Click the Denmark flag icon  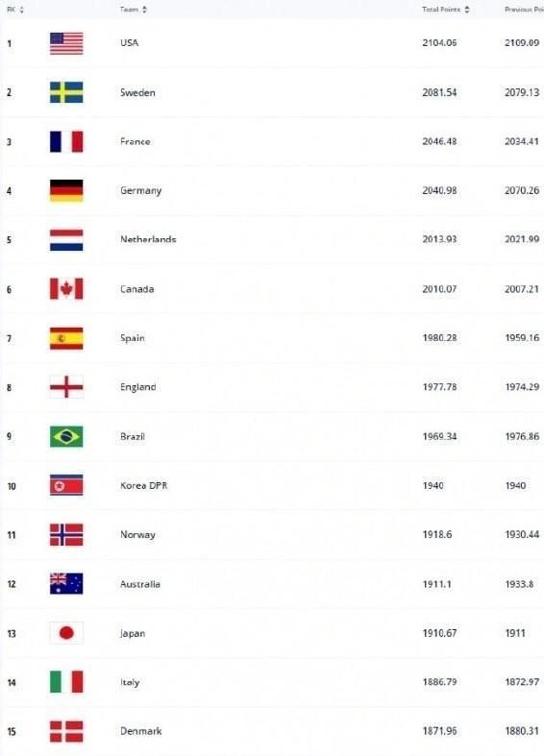click(66, 731)
